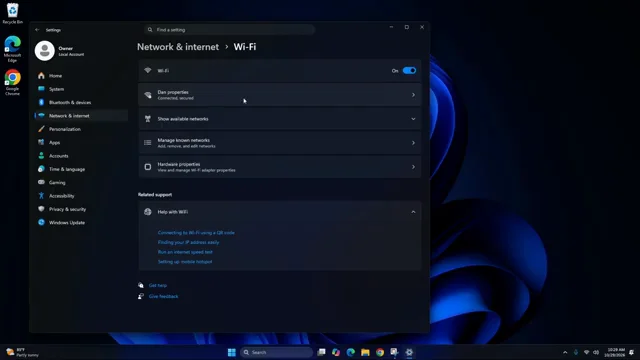Open Copilot from the taskbar
The width and height of the screenshot is (640, 360).
[336, 352]
